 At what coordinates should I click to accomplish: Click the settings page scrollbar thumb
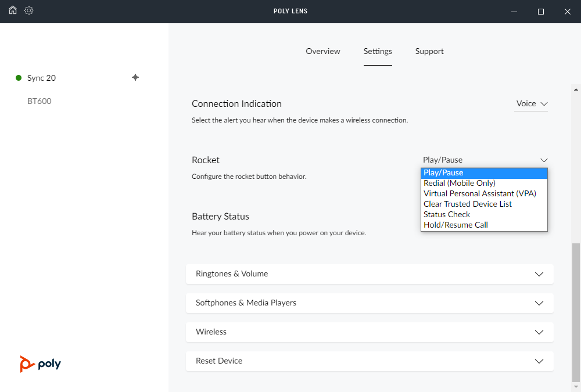[576, 312]
